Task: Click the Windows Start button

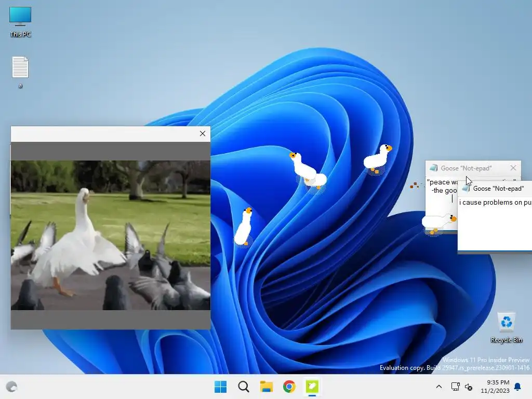Action: coord(220,387)
